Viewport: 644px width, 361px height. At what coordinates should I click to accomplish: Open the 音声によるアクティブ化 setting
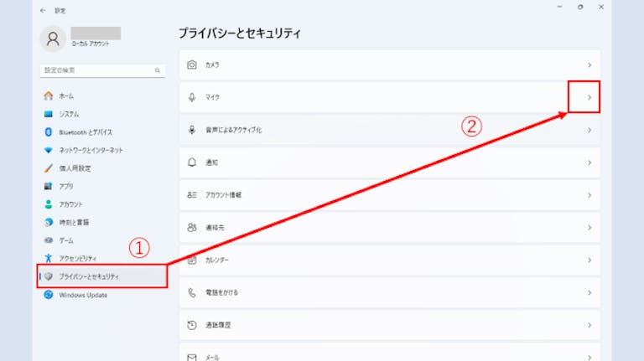[389, 130]
